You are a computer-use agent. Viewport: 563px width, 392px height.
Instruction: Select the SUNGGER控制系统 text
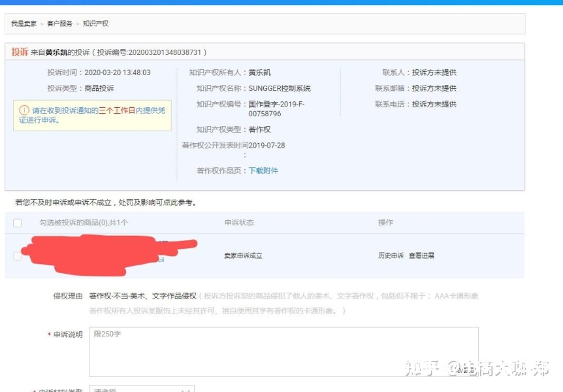pyautogui.click(x=280, y=88)
